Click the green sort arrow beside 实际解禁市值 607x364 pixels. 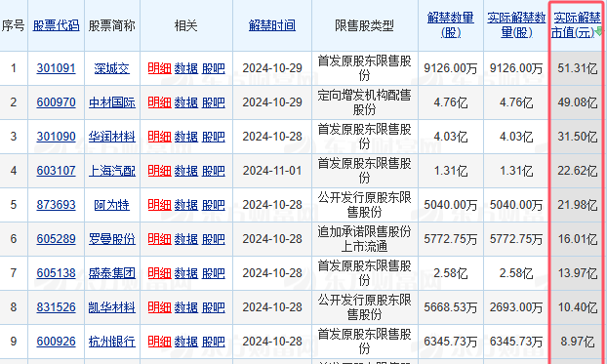point(599,31)
